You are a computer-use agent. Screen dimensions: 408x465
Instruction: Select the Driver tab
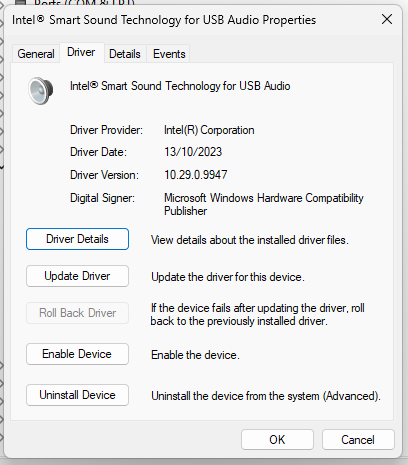click(81, 52)
